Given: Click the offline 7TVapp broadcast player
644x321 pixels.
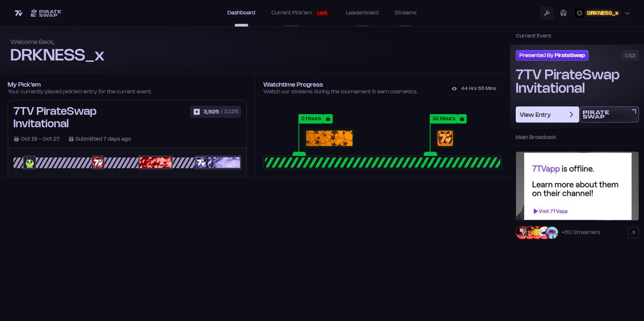Looking at the screenshot, I should [577, 186].
